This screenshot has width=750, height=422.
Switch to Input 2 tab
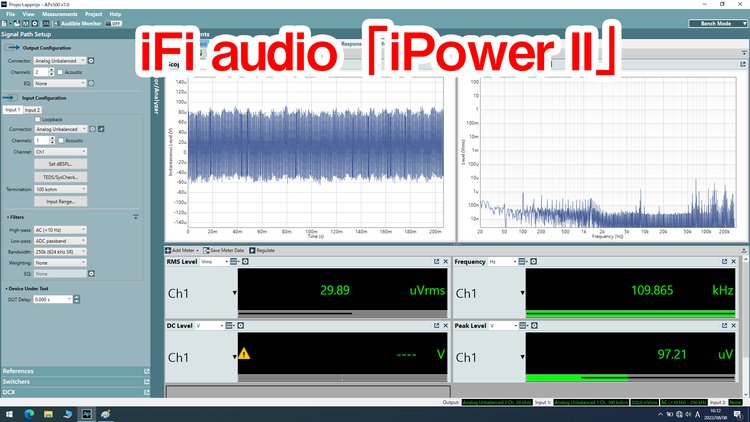pos(33,110)
